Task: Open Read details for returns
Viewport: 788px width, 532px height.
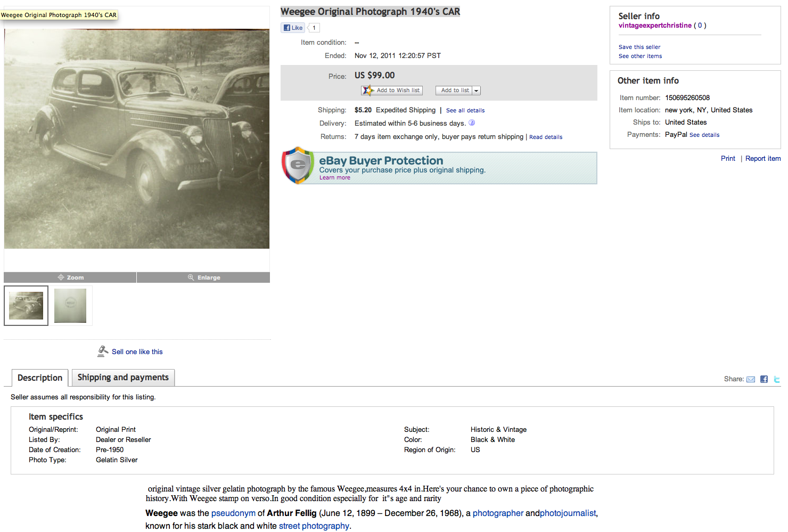Action: (x=546, y=137)
